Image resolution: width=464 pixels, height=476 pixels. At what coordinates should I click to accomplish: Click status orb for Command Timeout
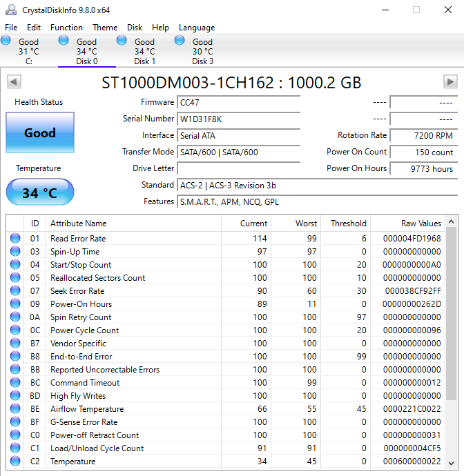coord(15,382)
